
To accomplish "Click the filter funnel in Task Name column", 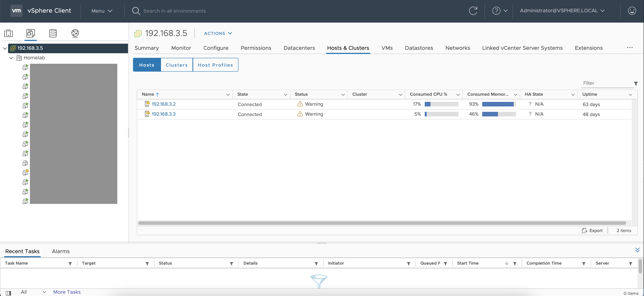I will coord(70,263).
